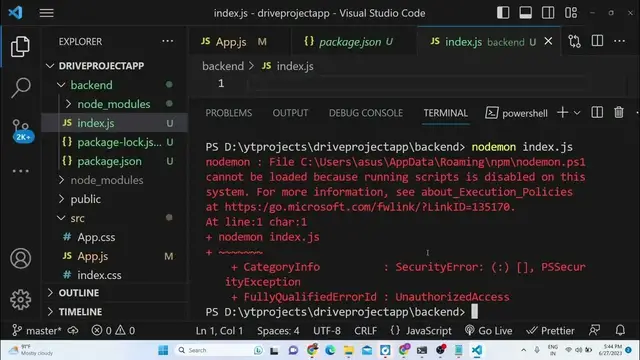Collapse the backend folder
This screenshot has height=360, width=640.
pos(61,85)
